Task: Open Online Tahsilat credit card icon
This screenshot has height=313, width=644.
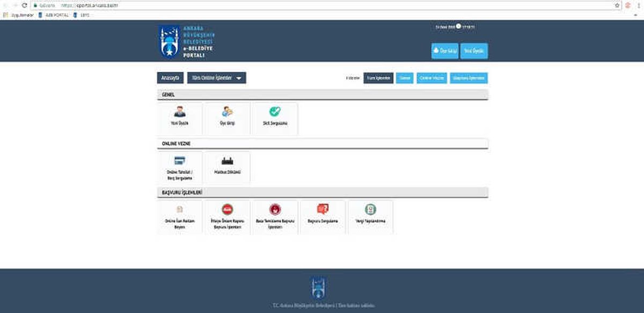Action: click(179, 161)
